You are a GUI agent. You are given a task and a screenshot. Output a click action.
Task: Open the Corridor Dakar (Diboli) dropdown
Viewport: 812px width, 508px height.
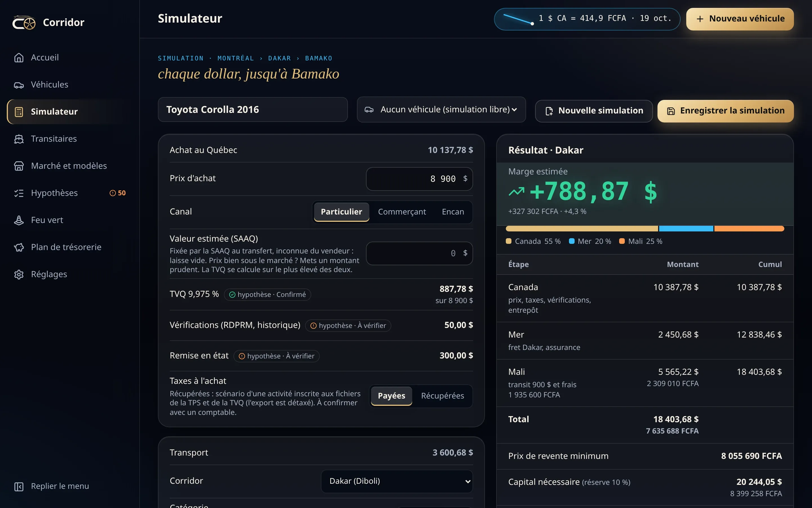397,481
